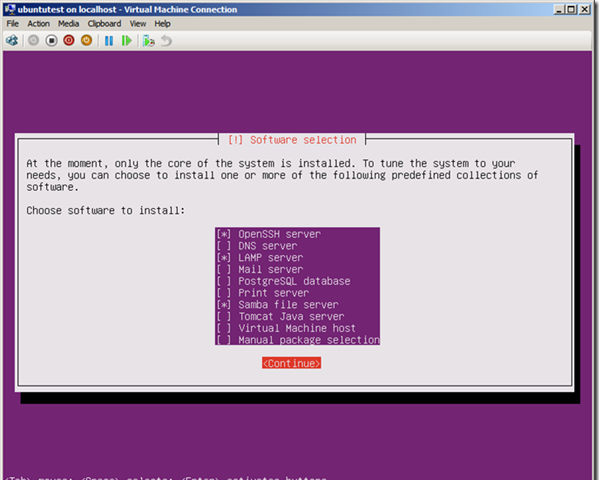Close the Virtual Machine Connection window
Viewport: 599px width, 480px height.
585,9
